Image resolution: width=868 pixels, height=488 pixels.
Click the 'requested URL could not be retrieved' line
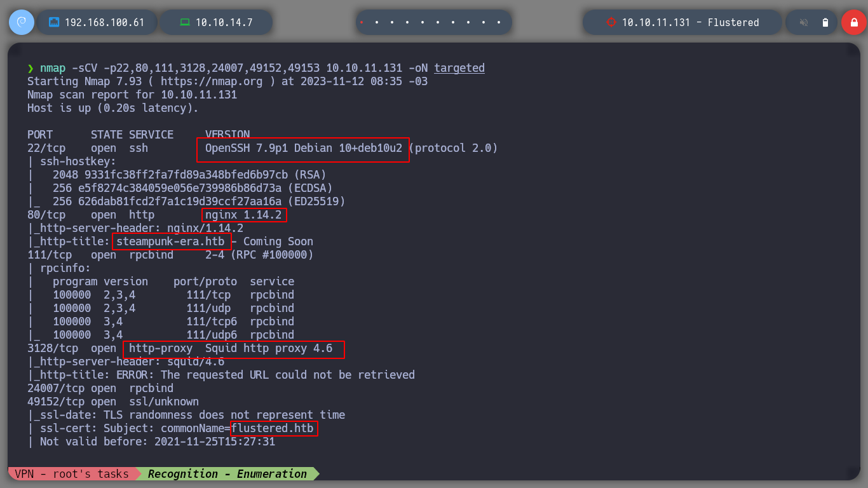coord(221,375)
